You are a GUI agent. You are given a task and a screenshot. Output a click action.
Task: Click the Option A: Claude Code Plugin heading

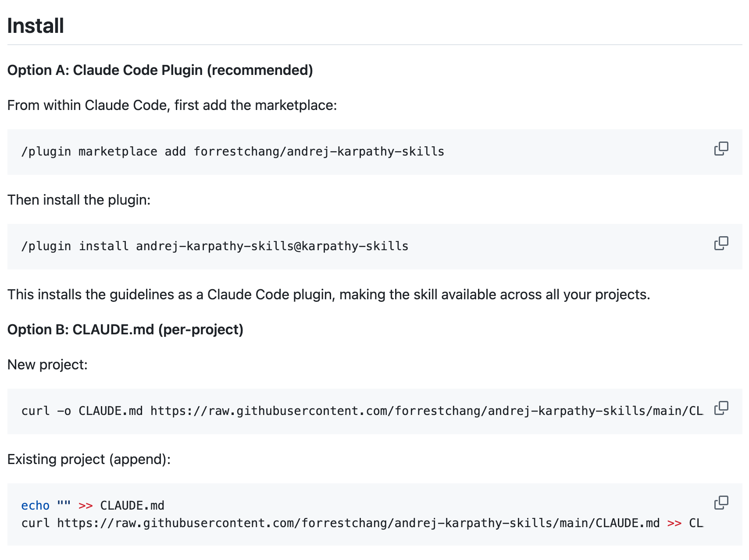click(x=160, y=70)
